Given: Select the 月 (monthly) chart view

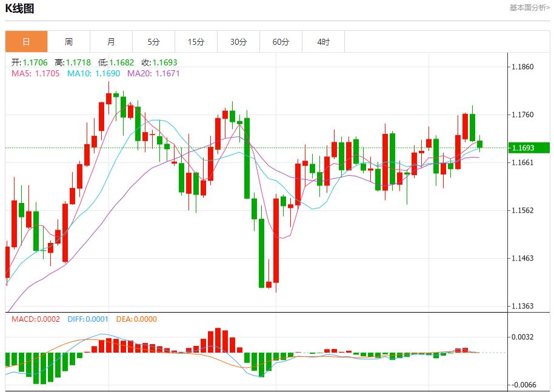Looking at the screenshot, I should [111, 41].
